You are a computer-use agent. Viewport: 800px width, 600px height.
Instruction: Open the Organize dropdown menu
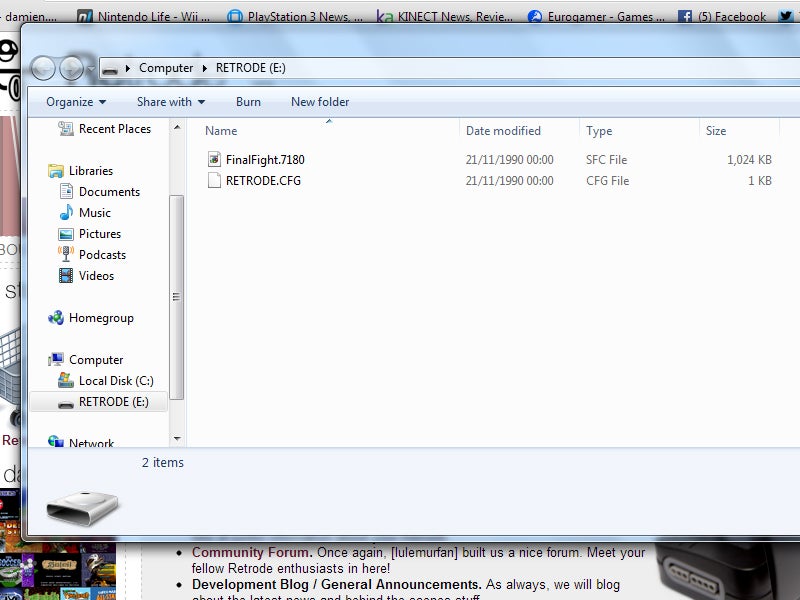(76, 102)
